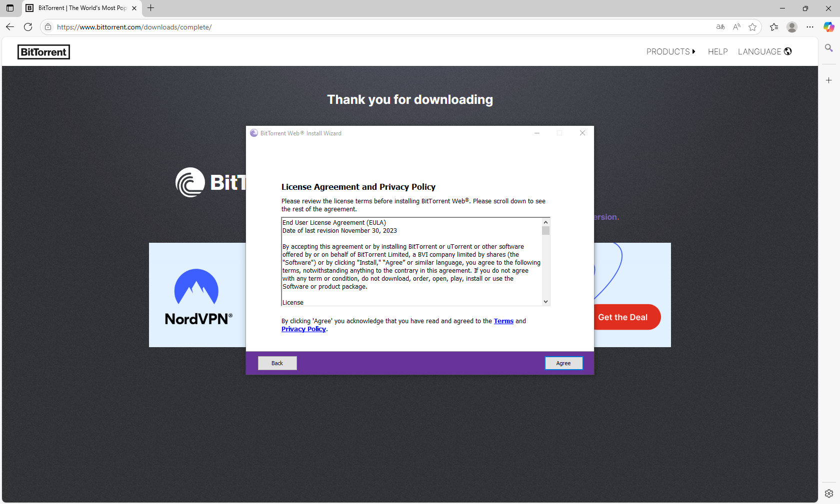
Task: Click the Agree button
Action: (x=563, y=363)
